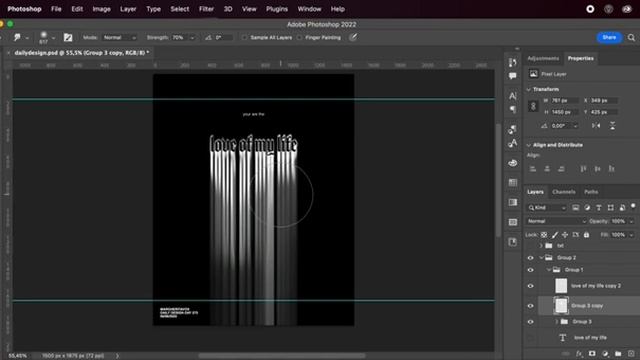Toggle the width-height link constraint icon
Viewport: 640px width, 360px height.
coord(533,106)
